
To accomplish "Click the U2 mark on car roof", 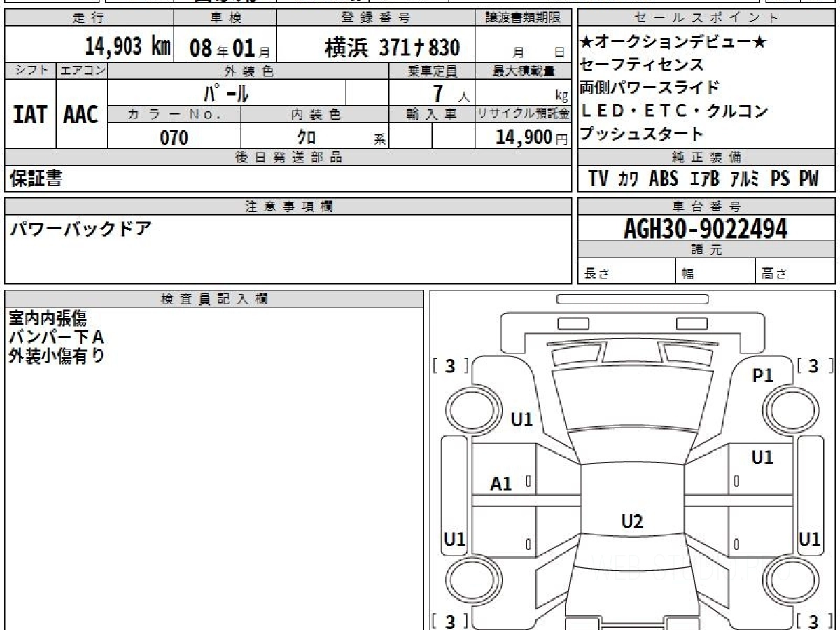I will (632, 521).
